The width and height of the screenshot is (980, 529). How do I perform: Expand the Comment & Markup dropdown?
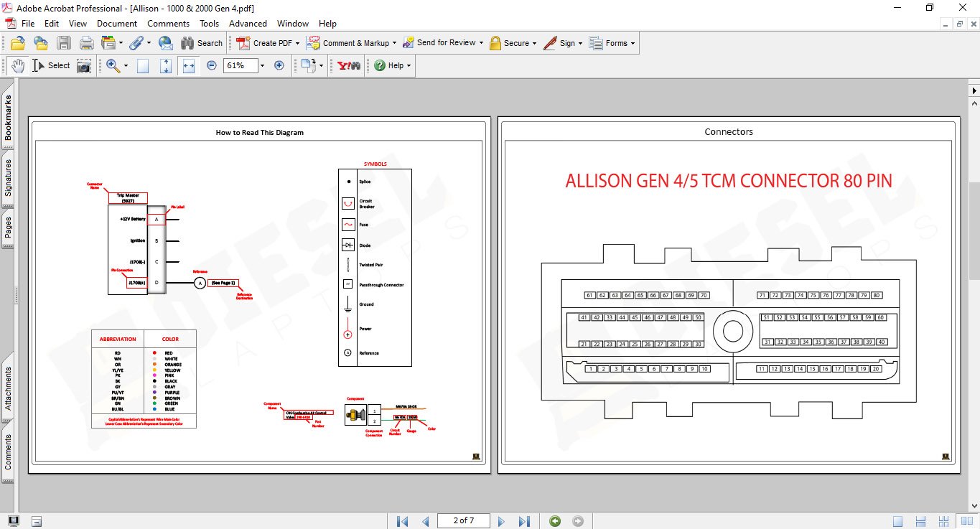coord(395,43)
